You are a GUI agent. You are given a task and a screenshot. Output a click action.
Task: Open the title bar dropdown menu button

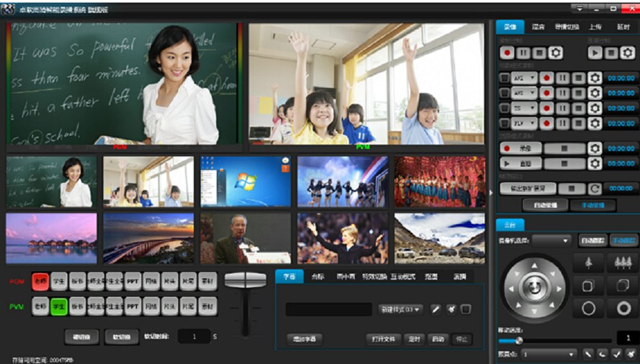580,8
